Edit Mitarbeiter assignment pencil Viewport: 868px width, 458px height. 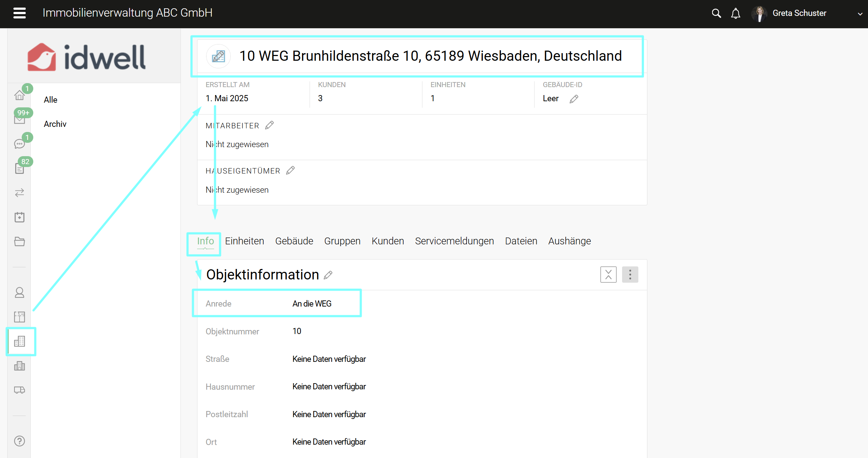[269, 125]
